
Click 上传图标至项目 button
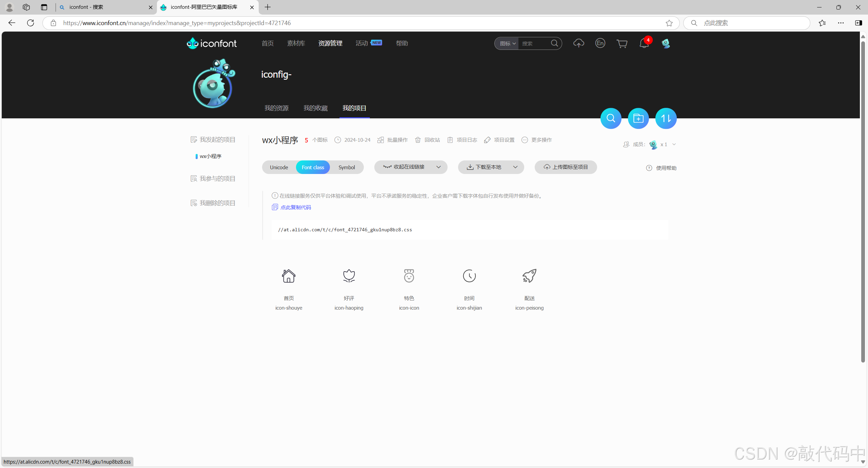566,167
